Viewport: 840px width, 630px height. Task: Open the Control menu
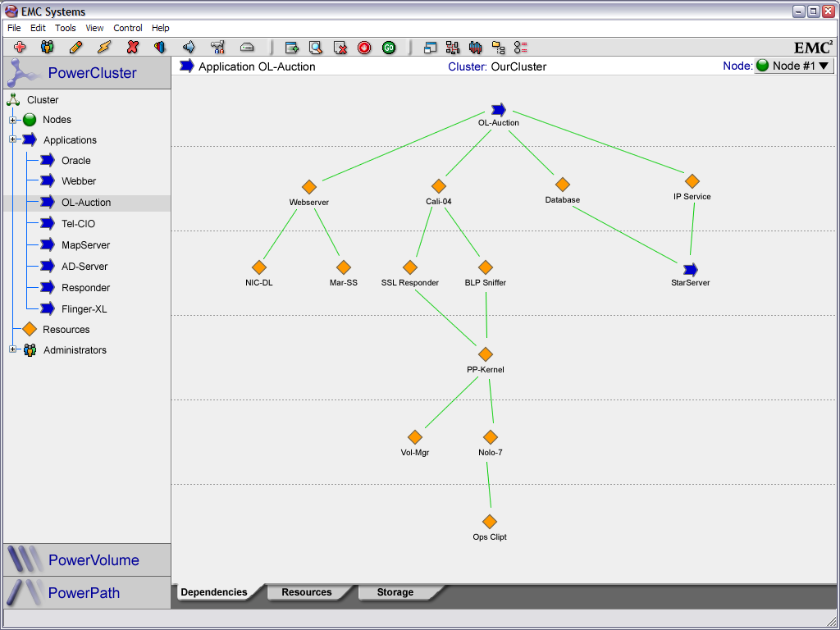[127, 28]
